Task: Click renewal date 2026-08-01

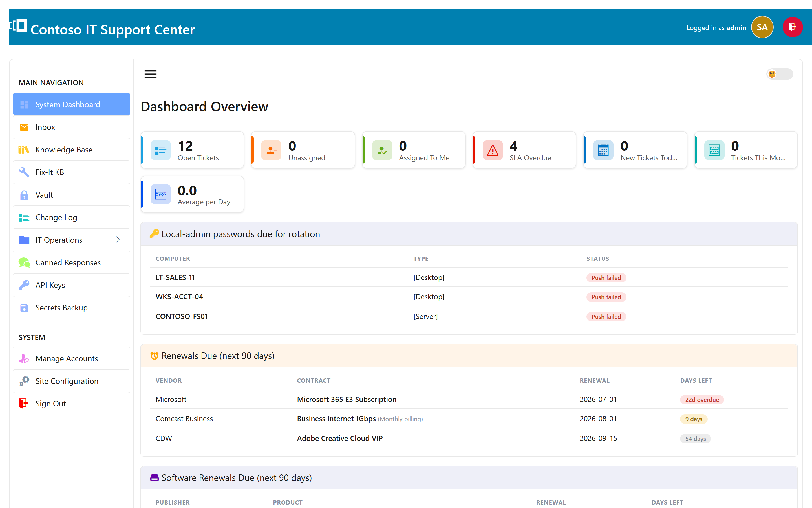Action: (x=598, y=419)
